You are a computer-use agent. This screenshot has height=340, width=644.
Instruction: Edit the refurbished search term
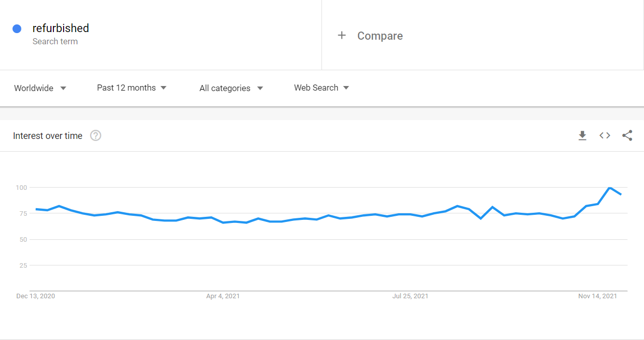(61, 28)
